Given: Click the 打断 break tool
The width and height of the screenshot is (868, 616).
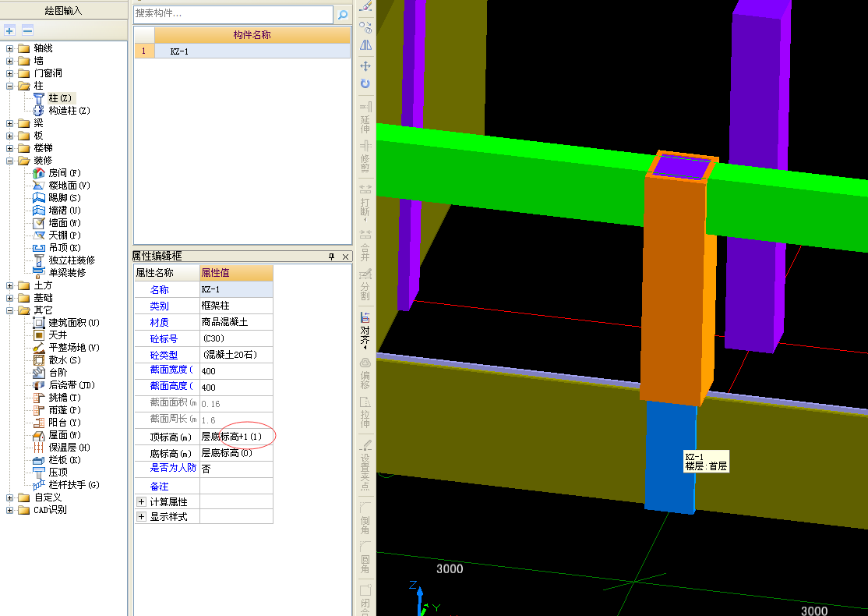Looking at the screenshot, I should point(365,203).
